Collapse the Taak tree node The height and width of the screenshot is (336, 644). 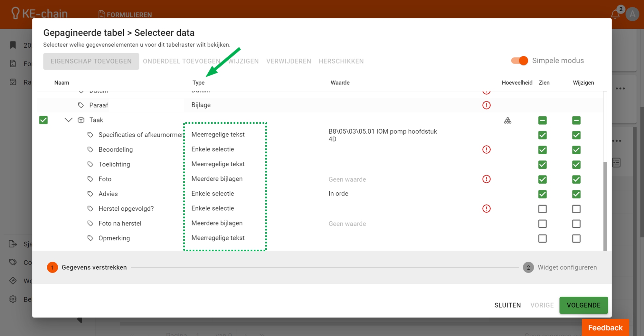pyautogui.click(x=68, y=120)
